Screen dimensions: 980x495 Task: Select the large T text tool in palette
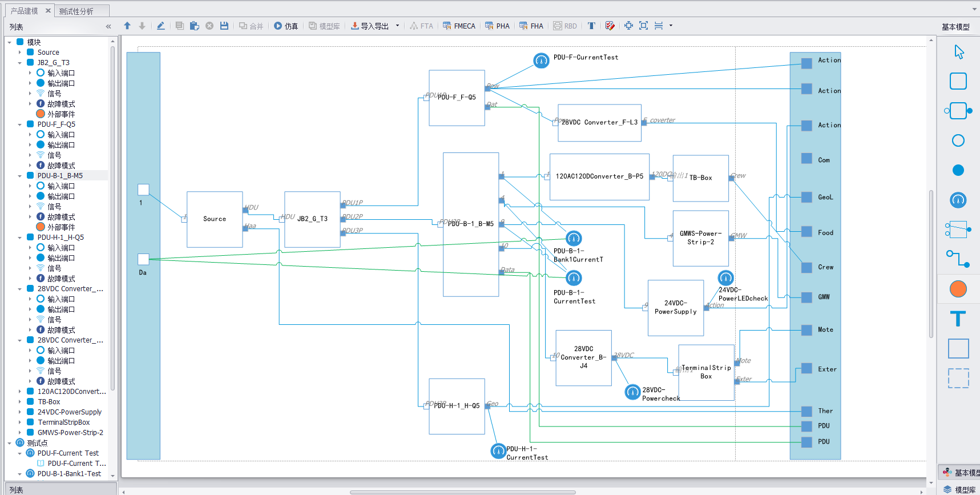point(958,319)
